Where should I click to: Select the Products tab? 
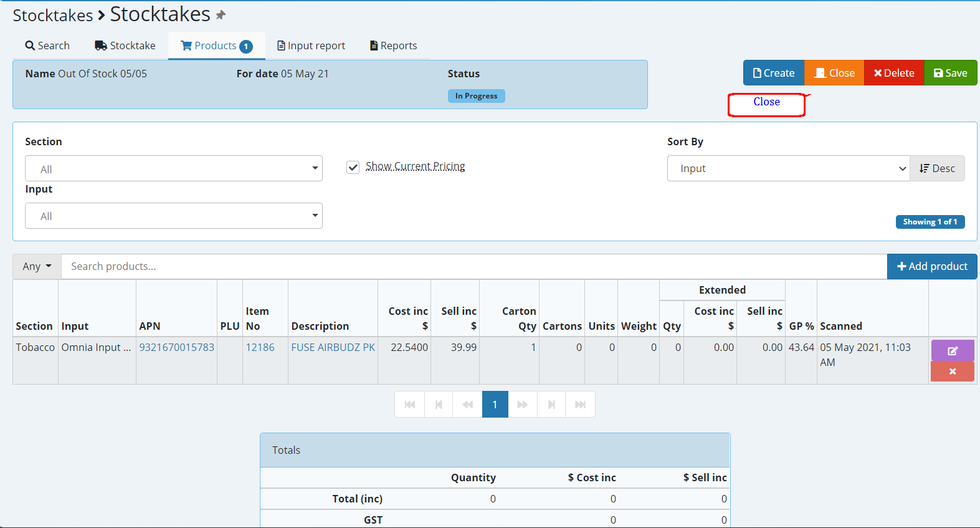click(217, 46)
